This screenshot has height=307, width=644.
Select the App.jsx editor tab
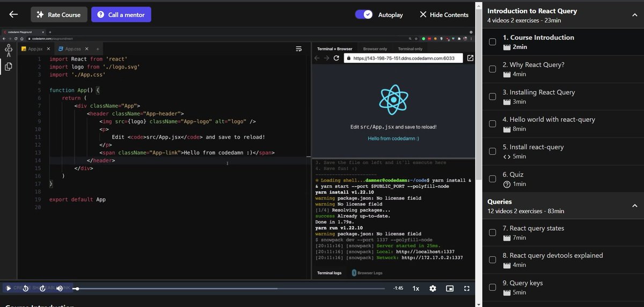35,49
